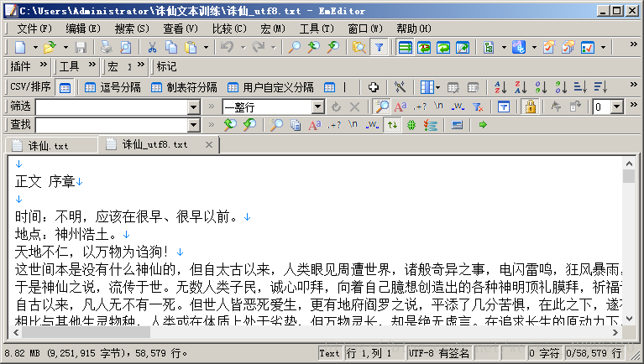Click the negative filter funnel X icon
The height and width of the screenshot is (364, 644).
coord(478,107)
